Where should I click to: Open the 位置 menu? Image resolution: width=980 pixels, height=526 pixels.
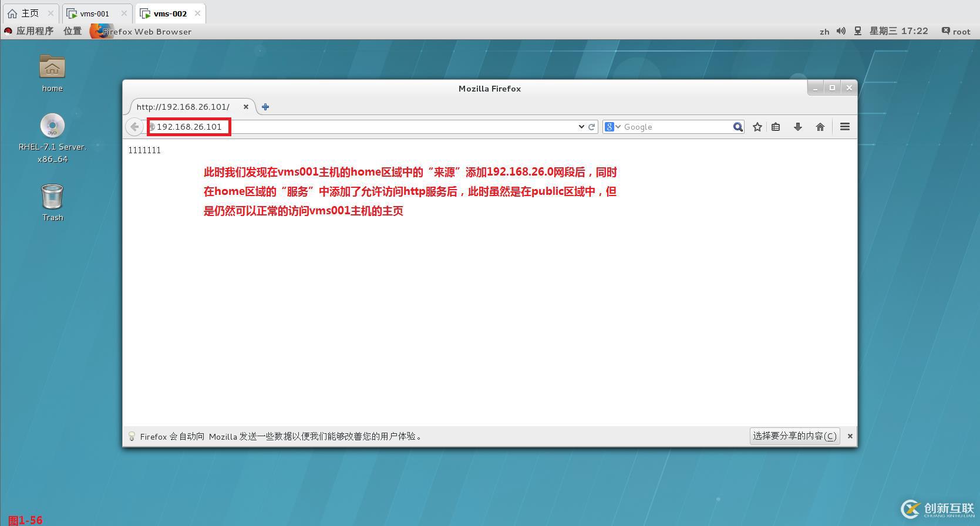tap(72, 31)
